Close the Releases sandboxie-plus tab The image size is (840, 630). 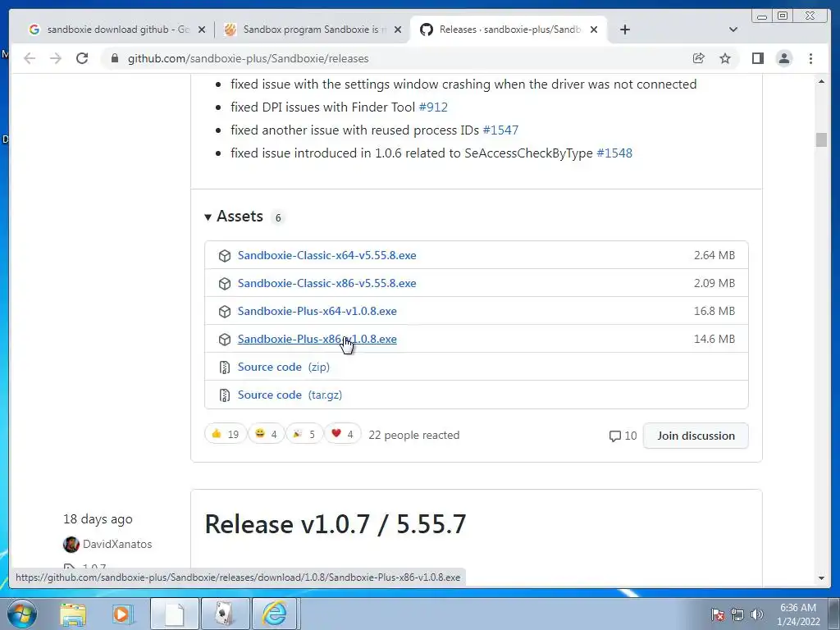point(594,30)
